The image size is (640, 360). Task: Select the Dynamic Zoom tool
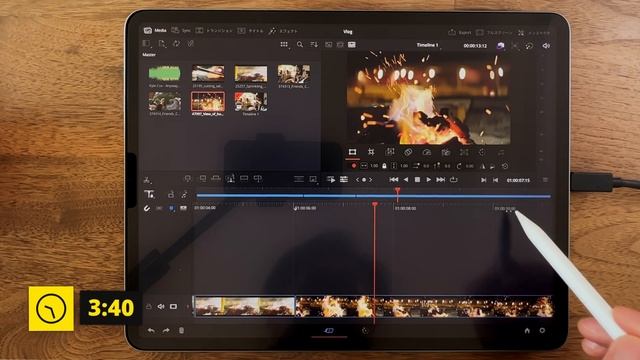[390, 152]
